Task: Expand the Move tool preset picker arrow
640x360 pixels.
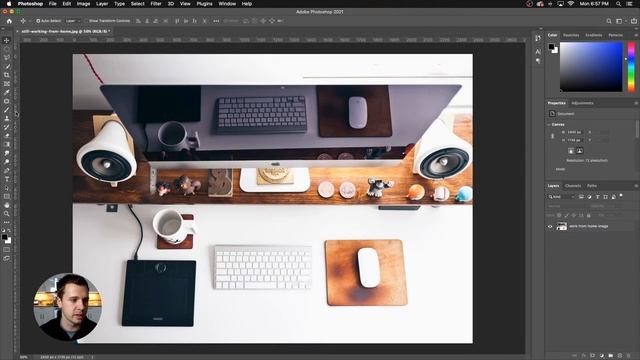Action: click(29, 21)
